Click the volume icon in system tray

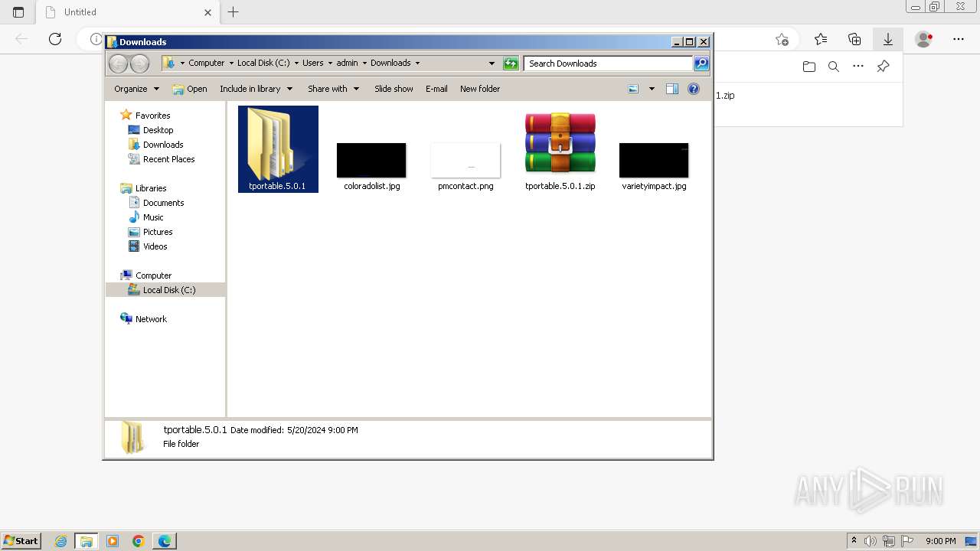(x=871, y=541)
